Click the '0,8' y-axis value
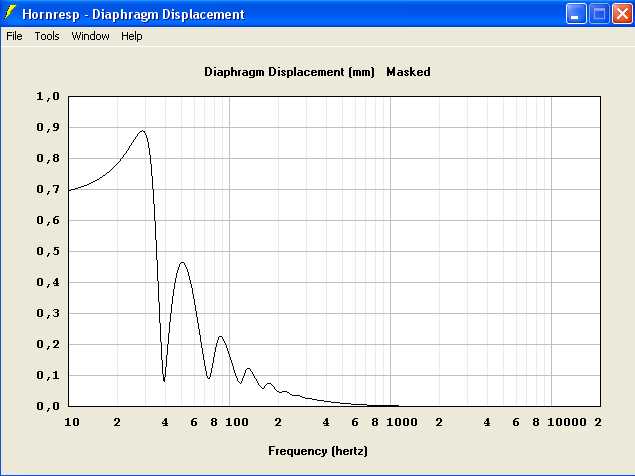Screen dimensions: 635x476 tap(48, 158)
